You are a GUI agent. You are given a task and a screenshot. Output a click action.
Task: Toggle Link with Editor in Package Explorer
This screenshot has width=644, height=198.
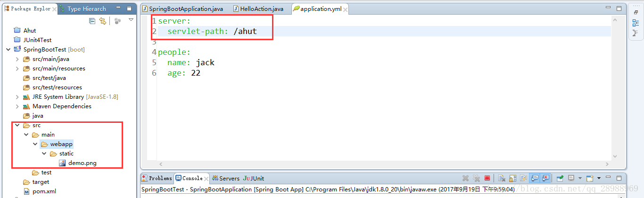(x=103, y=21)
